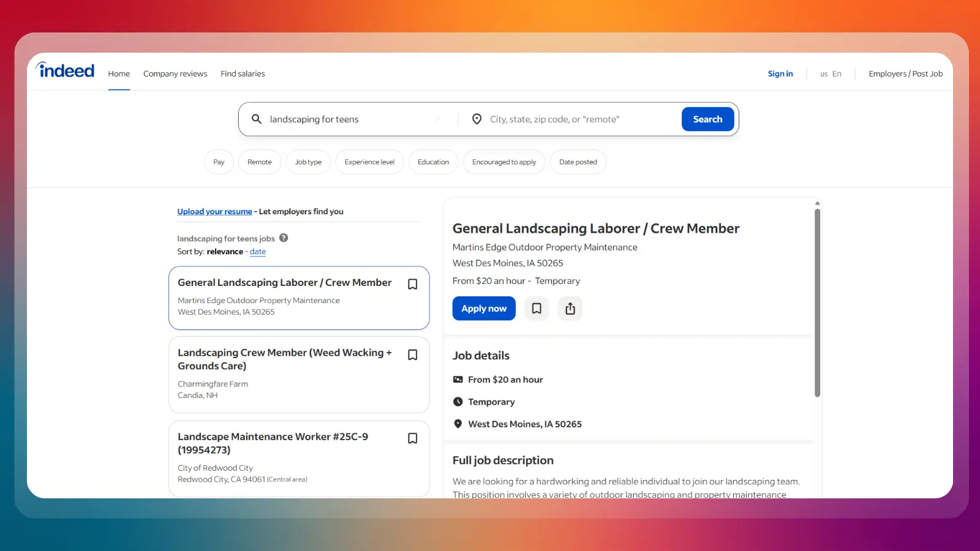Click the Upload your resume link

tap(214, 212)
